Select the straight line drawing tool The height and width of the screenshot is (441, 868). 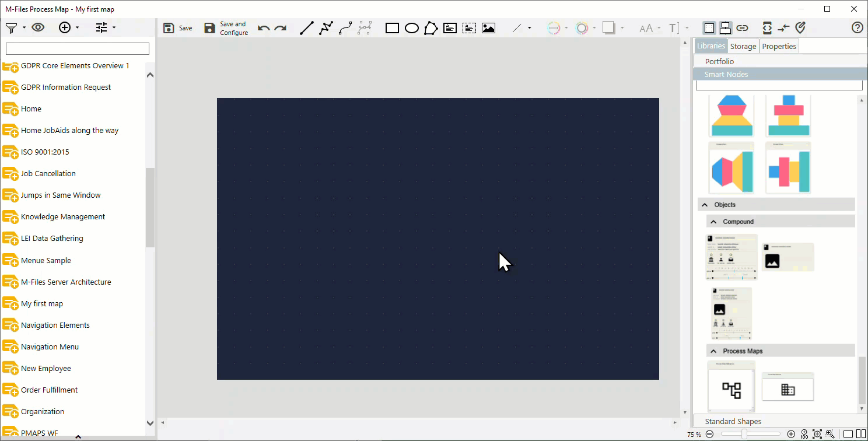306,28
